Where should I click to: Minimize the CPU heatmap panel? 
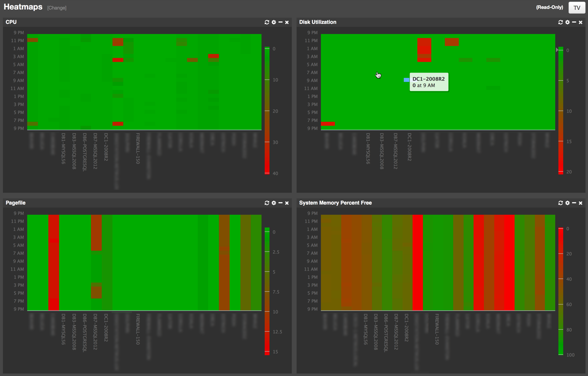280,22
